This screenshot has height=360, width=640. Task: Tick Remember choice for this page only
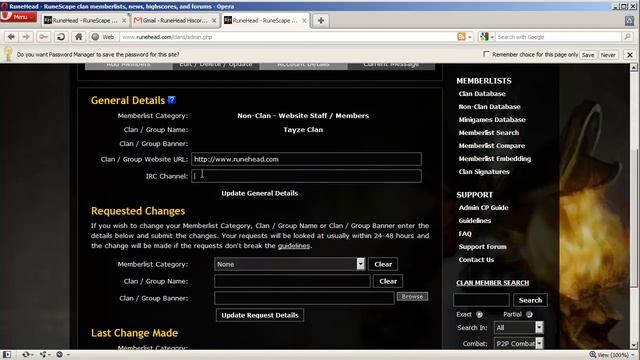pos(486,54)
